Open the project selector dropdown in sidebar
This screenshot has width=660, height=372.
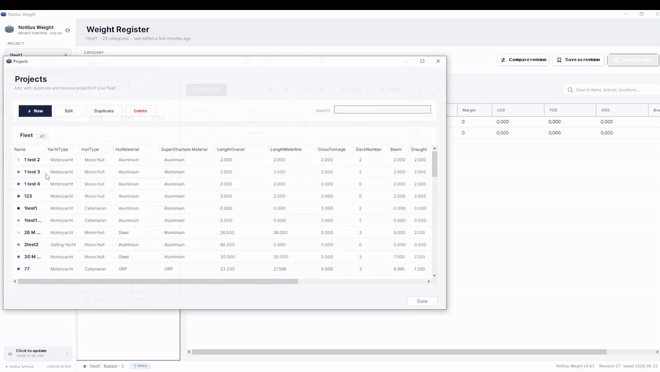coord(37,54)
